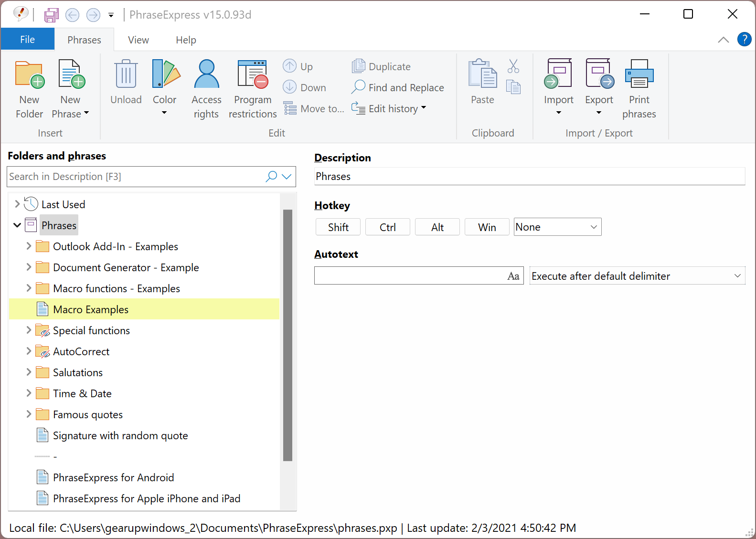This screenshot has width=756, height=539.
Task: Click the Move to... command
Action: [x=313, y=108]
